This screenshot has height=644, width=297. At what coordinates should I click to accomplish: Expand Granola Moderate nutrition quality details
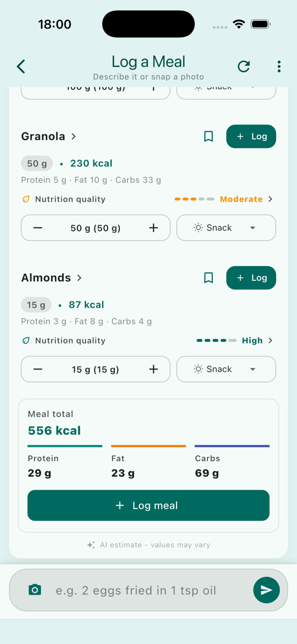[223, 199]
